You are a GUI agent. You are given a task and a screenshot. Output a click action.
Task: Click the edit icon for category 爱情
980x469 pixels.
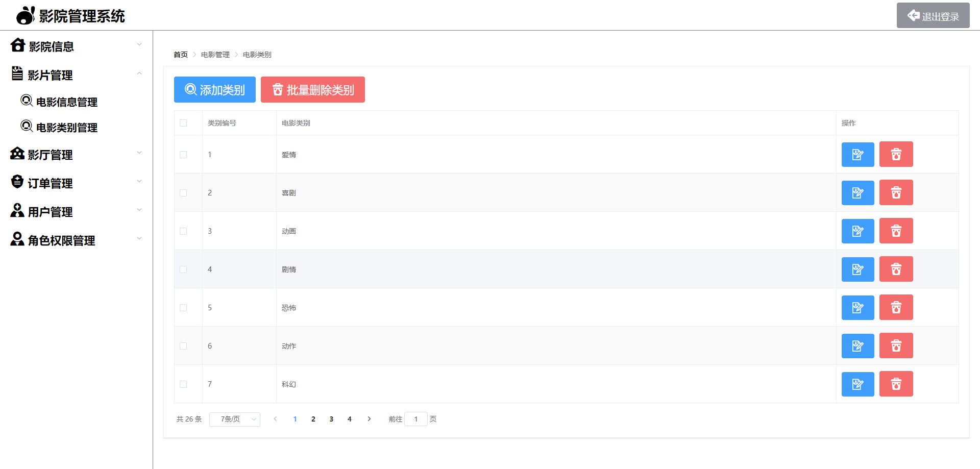pyautogui.click(x=857, y=155)
